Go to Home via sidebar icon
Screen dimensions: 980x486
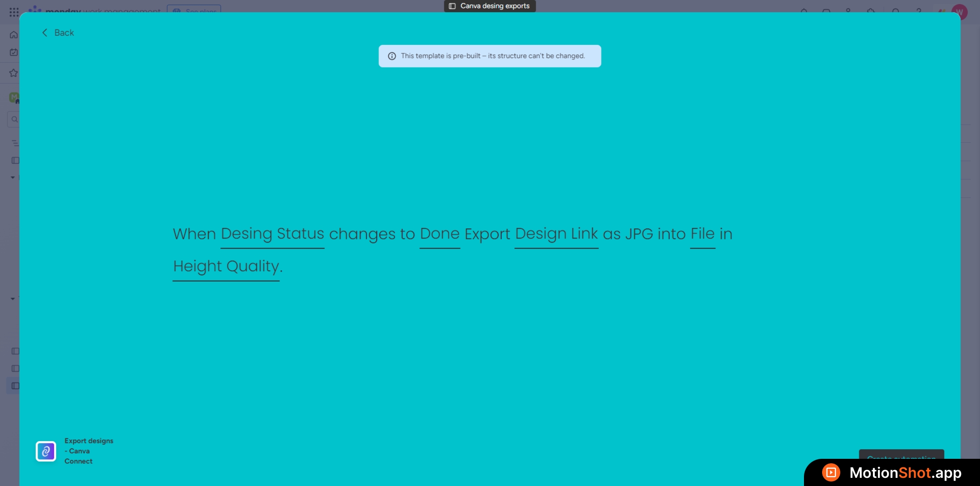14,35
